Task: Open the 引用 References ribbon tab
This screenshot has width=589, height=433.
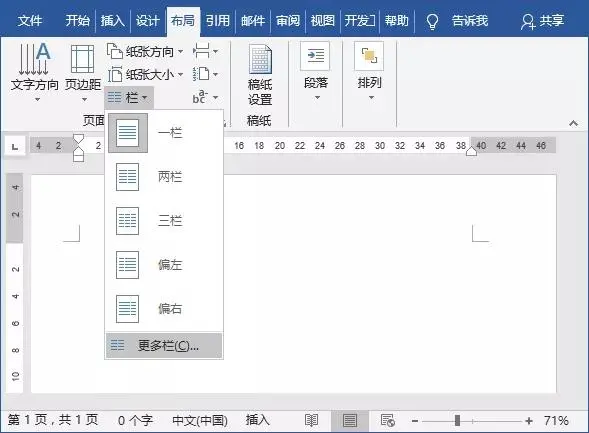Action: coord(217,20)
